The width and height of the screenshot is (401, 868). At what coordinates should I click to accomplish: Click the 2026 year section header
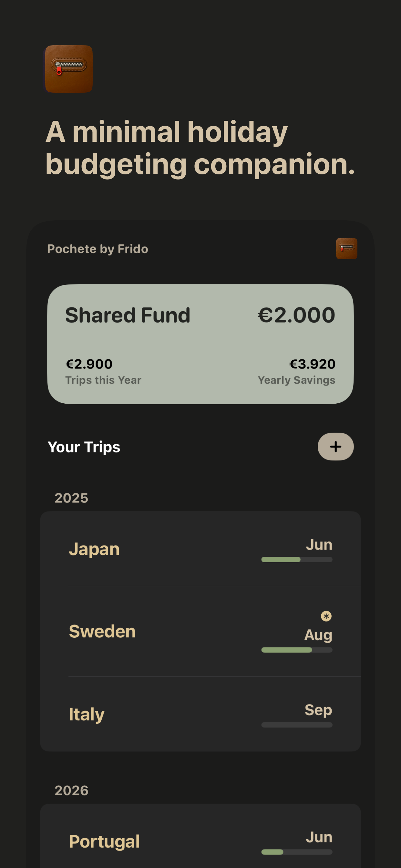coord(71,790)
